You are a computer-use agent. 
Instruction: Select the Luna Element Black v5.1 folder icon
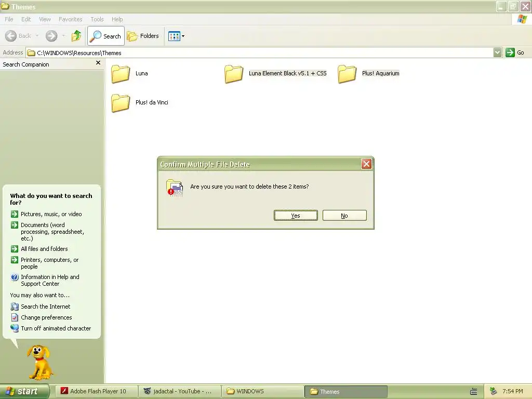(x=234, y=74)
